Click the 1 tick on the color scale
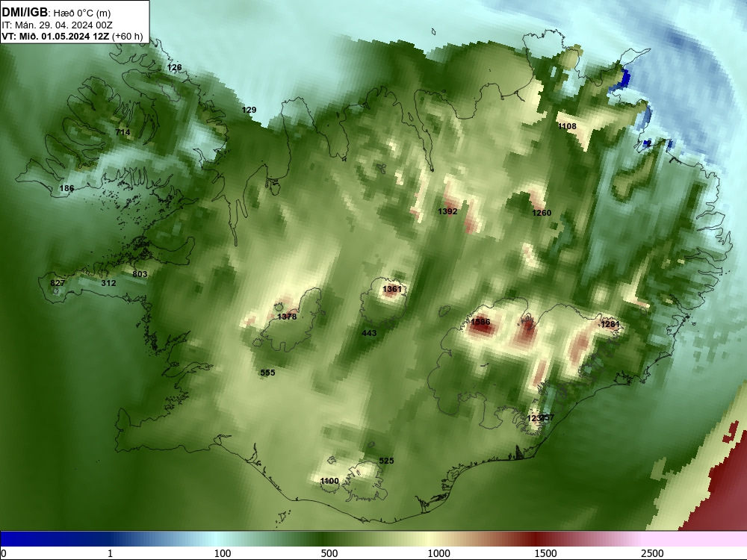Screen dimensions: 747x560 click(110, 553)
